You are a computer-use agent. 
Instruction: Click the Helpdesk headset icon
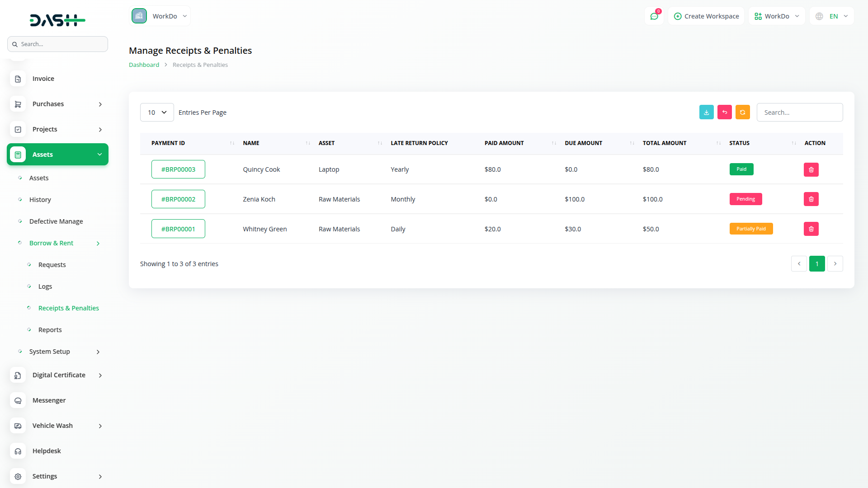click(18, 451)
